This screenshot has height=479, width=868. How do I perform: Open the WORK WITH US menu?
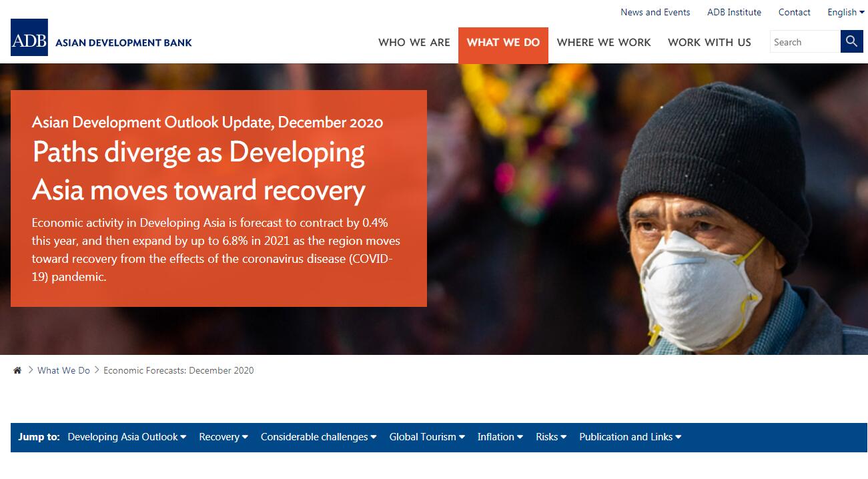click(x=709, y=43)
